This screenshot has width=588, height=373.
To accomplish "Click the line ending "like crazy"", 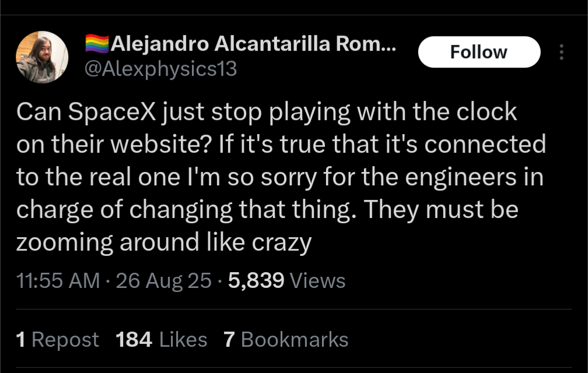I will click(164, 242).
